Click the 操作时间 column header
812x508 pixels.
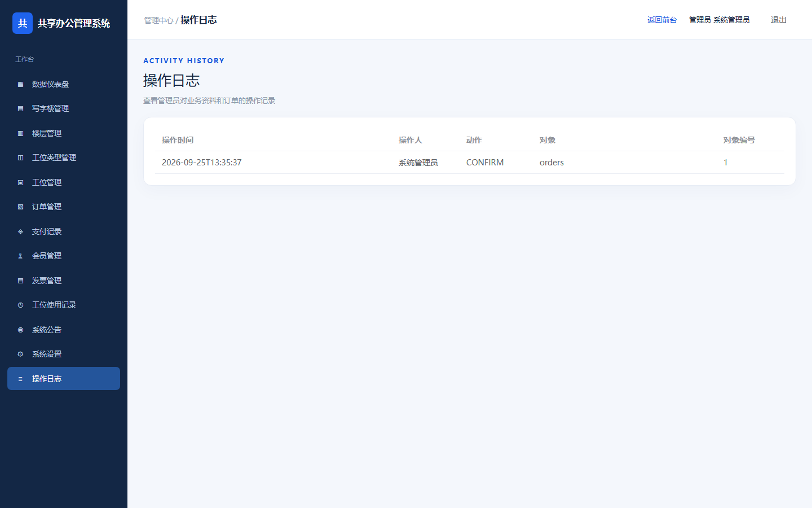(178, 140)
